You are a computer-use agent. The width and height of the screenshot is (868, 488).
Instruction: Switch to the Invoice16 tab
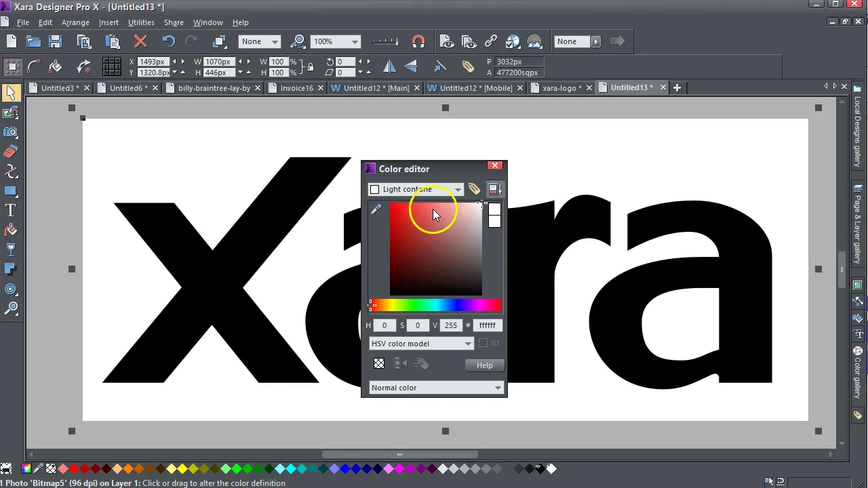click(296, 87)
